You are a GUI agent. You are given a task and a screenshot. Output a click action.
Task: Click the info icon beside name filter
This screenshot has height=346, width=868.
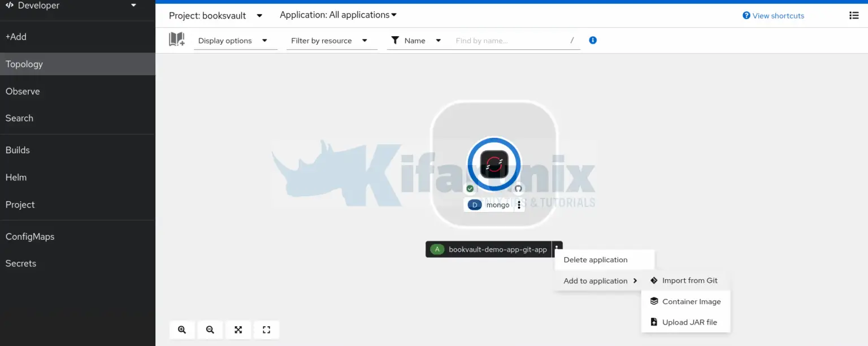[x=592, y=40]
